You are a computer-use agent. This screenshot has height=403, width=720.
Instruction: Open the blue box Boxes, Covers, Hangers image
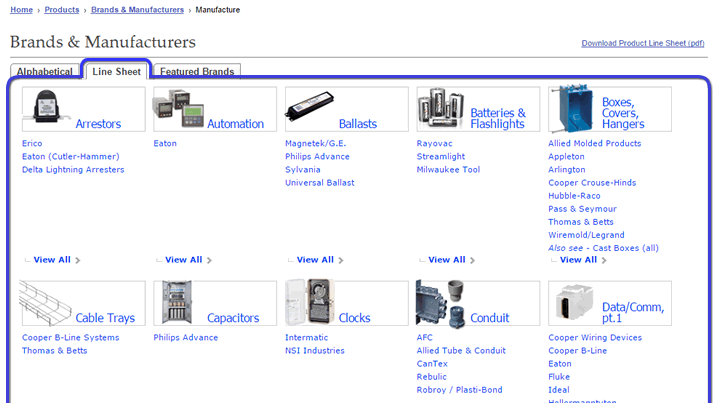(572, 109)
